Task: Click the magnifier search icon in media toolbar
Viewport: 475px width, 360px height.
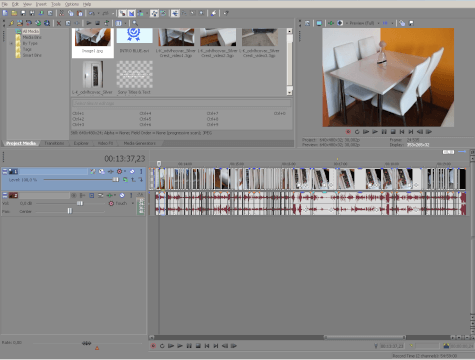Action: [135, 23]
